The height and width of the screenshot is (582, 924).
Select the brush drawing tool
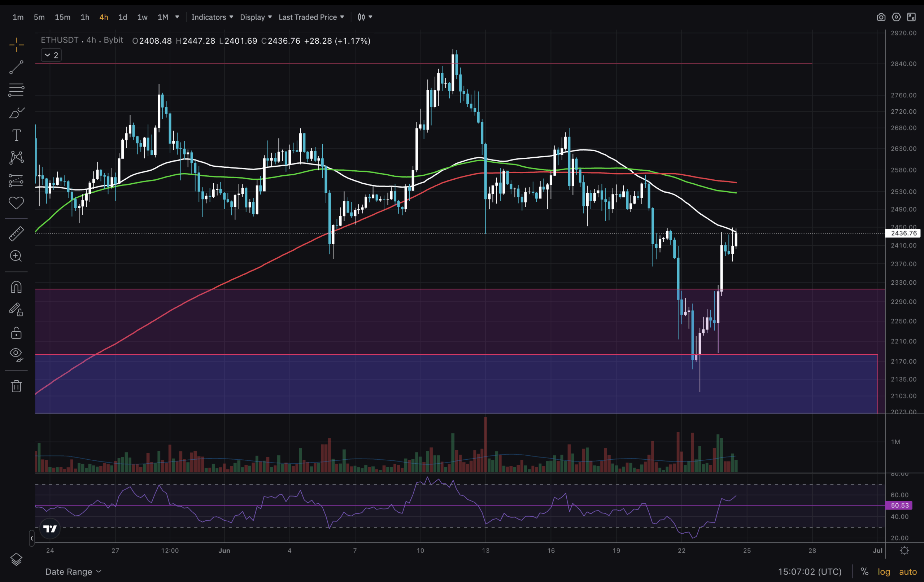(16, 113)
